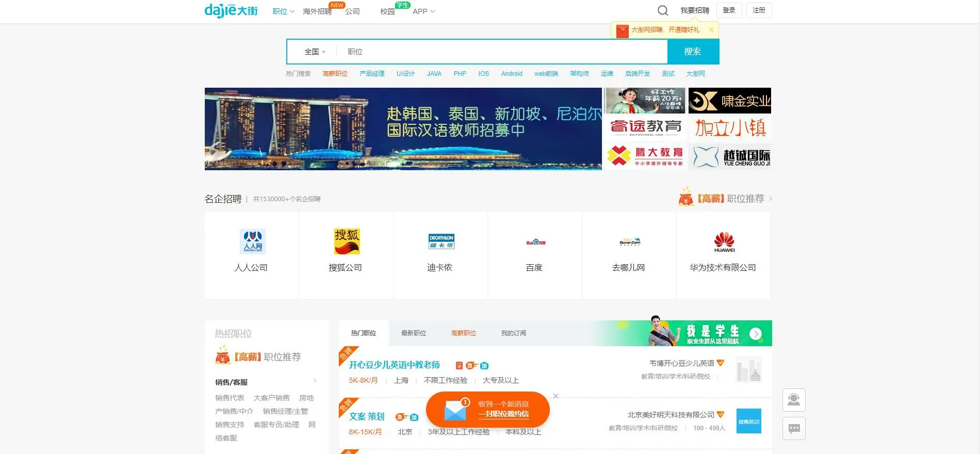Click 我要招聘 link

695,10
